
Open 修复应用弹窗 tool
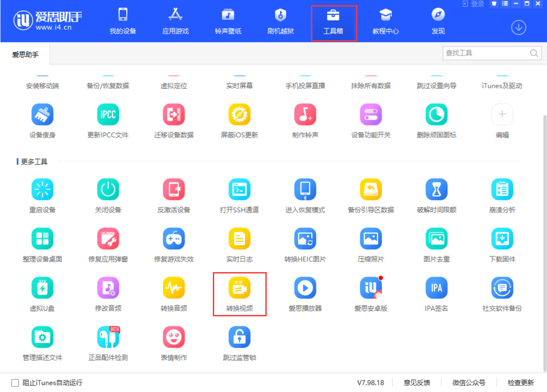108,238
